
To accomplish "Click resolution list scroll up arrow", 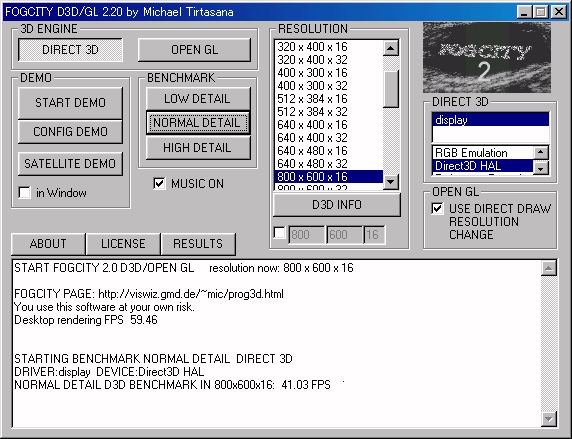I will click(x=391, y=48).
